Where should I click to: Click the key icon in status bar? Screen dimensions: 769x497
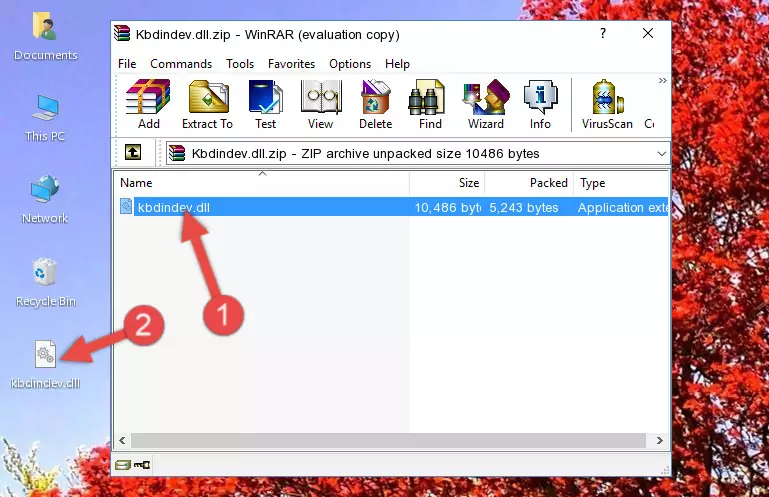pos(142,465)
